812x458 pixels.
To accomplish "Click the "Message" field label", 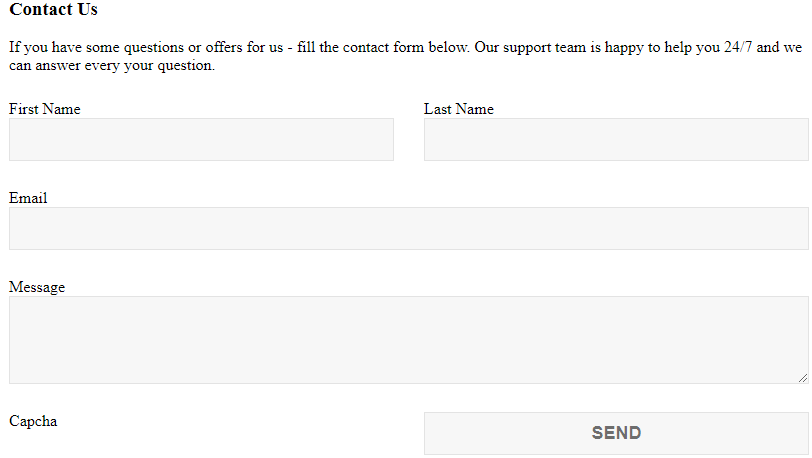I will pyautogui.click(x=37, y=287).
